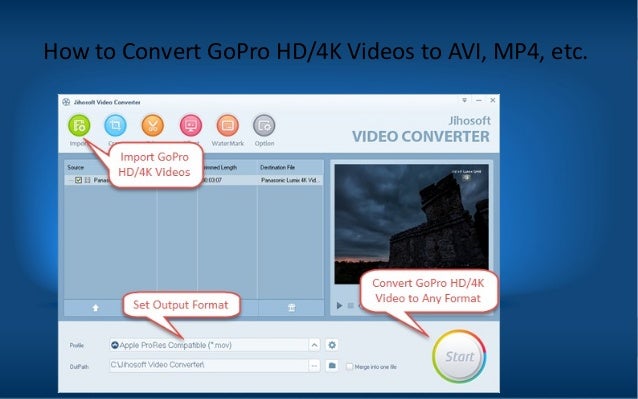Open the blue Crop tool

116,126
